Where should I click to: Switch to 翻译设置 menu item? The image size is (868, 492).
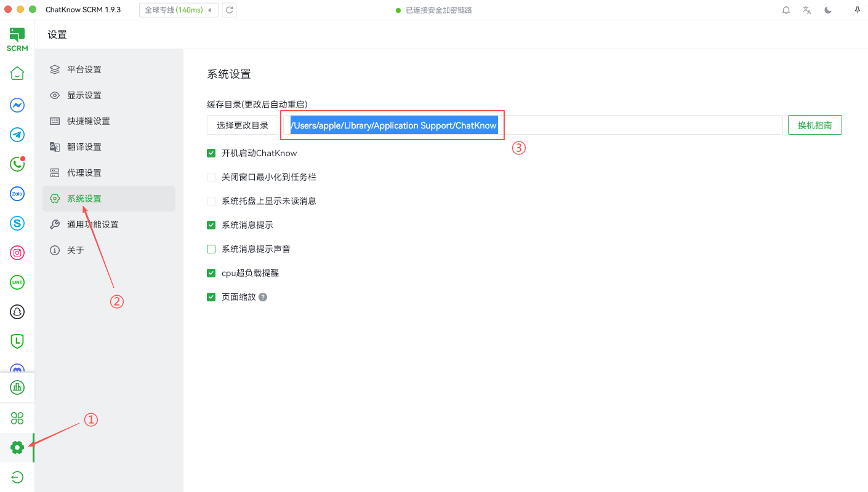click(84, 147)
